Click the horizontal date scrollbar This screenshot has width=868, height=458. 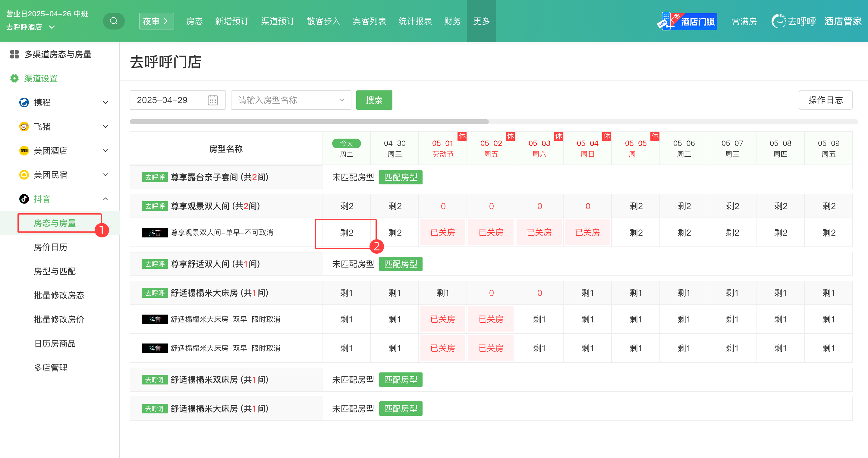tap(309, 121)
